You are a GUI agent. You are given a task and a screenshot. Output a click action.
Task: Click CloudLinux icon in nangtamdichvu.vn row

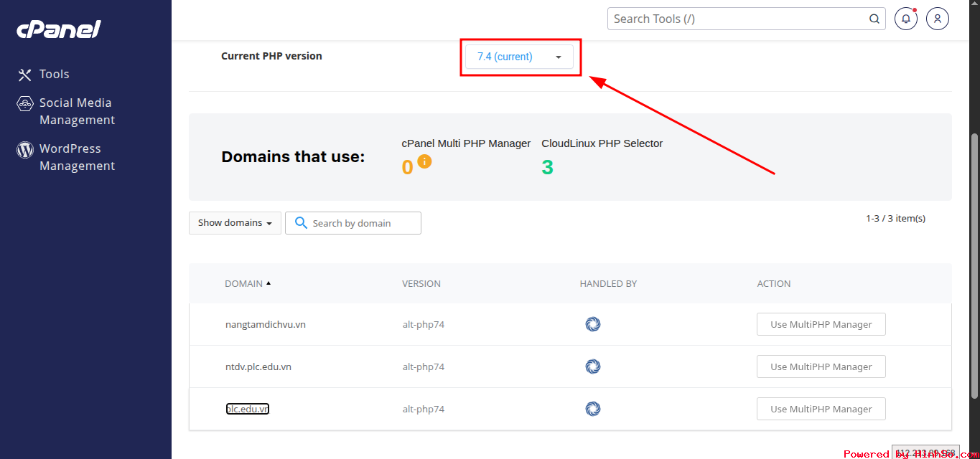592,324
